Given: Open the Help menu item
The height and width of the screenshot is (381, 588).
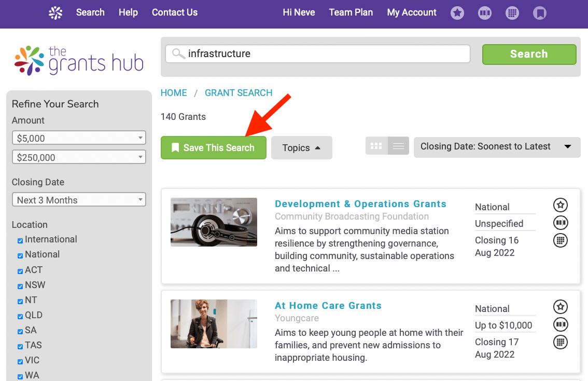Looking at the screenshot, I should [x=128, y=12].
